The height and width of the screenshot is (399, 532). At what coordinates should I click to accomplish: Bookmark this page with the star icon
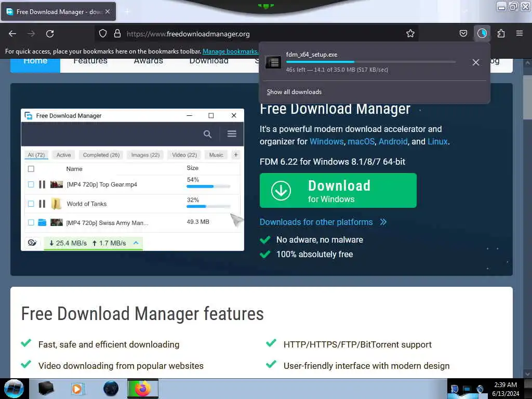(410, 34)
